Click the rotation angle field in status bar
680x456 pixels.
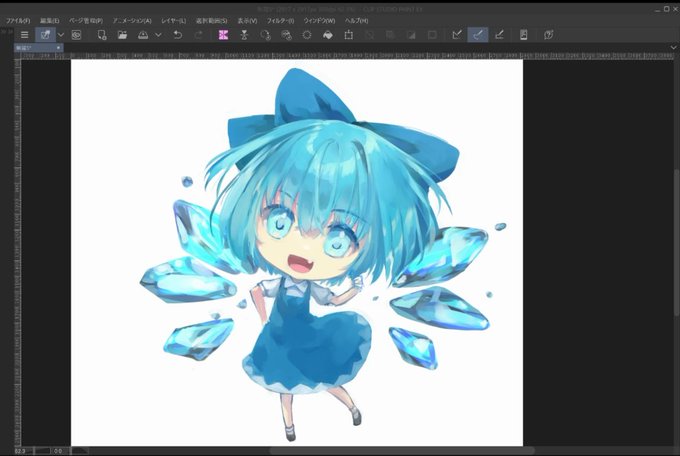click(x=59, y=451)
